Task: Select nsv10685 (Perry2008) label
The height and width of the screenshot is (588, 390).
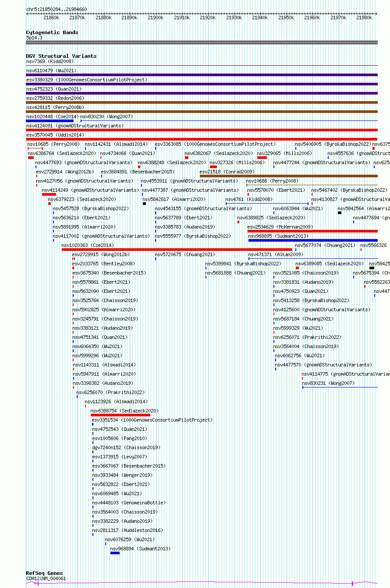Action: pyautogui.click(x=53, y=144)
